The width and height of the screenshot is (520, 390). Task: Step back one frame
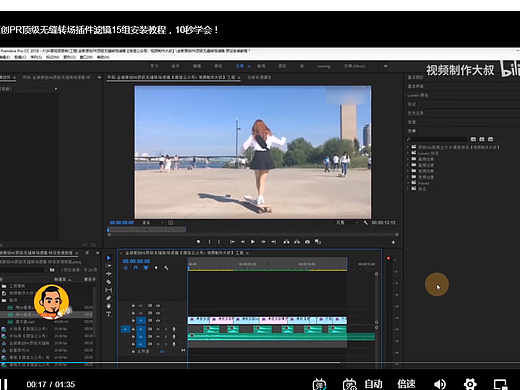tap(243, 242)
